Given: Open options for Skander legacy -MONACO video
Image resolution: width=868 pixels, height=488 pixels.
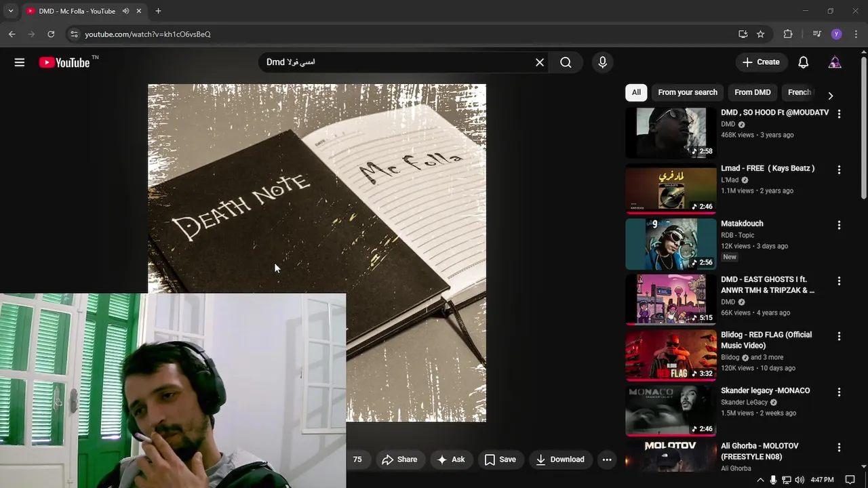Looking at the screenshot, I should 839,392.
